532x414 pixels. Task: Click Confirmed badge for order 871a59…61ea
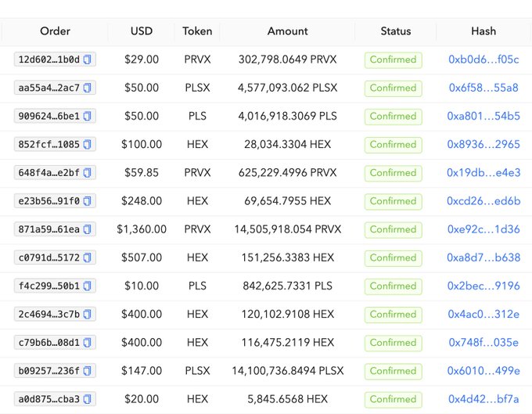pyautogui.click(x=394, y=230)
